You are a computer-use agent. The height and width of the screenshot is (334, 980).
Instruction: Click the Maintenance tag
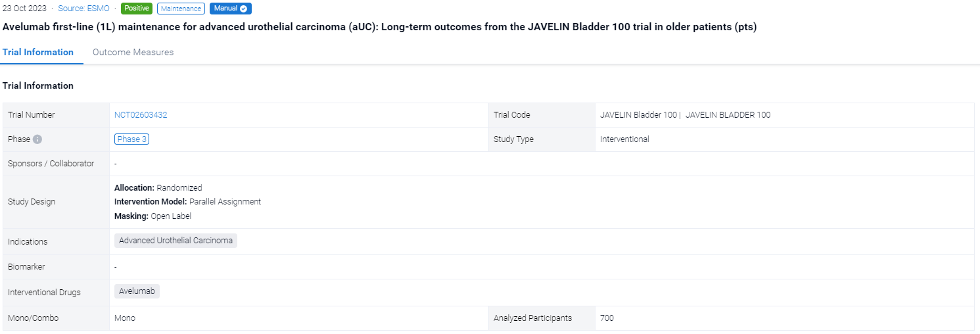(x=181, y=9)
